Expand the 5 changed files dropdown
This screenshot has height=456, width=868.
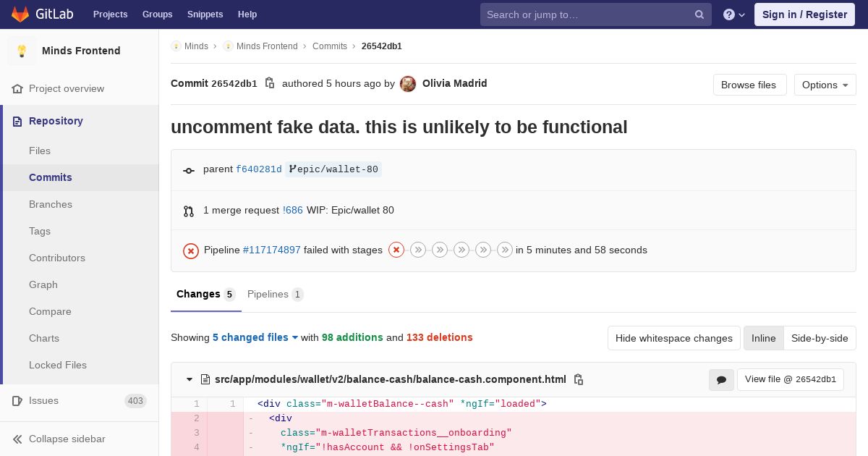pyautogui.click(x=255, y=337)
